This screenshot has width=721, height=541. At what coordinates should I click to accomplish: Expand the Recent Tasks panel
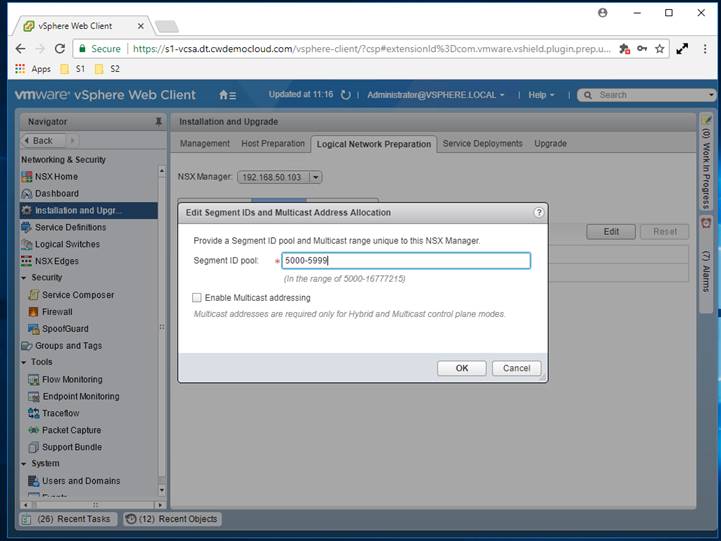(68, 519)
